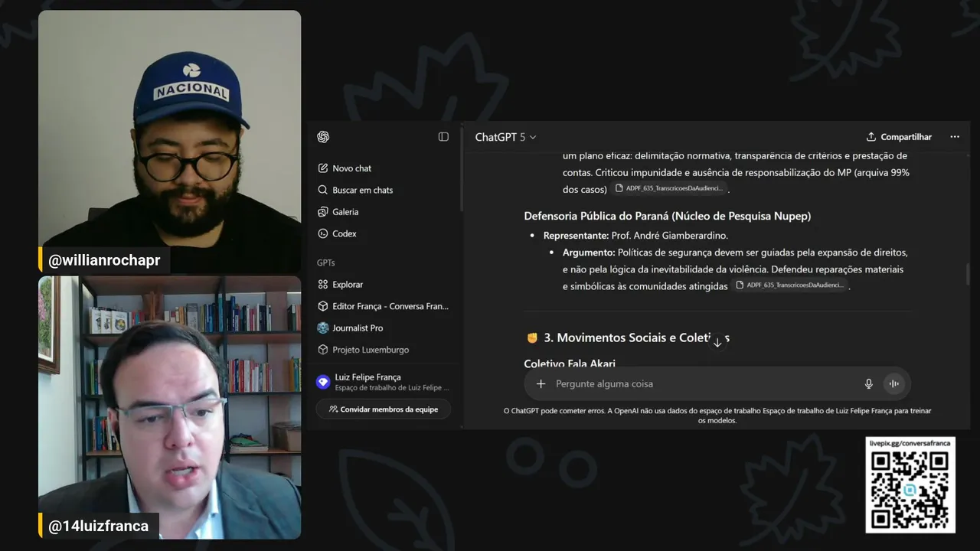This screenshot has height=551, width=980.
Task: Open the ADPF_635 file citation after 'dos casos'
Action: [x=668, y=188]
